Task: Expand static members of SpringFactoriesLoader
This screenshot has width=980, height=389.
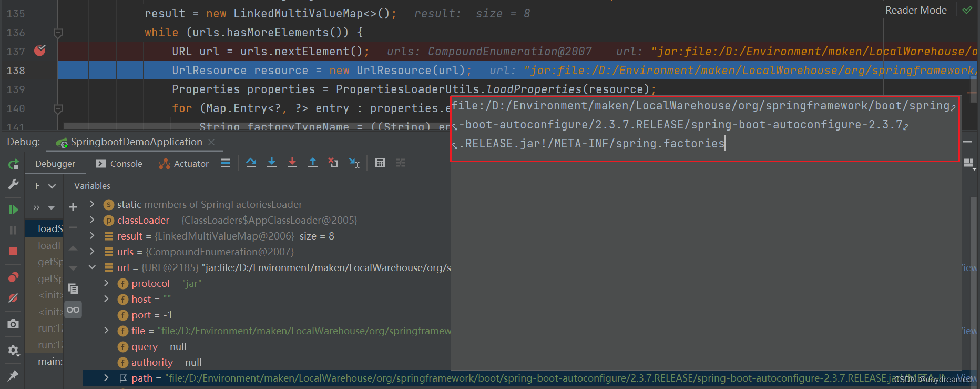Action: point(92,204)
